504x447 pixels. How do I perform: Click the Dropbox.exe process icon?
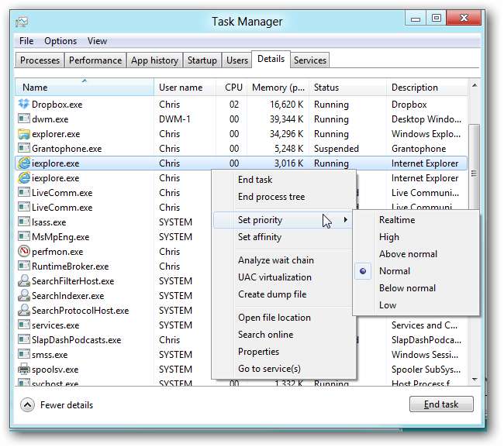point(24,104)
